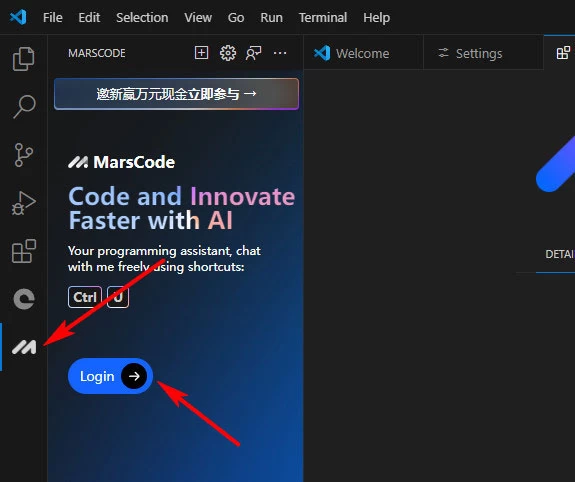
Task: Click the Chinese invite promotion banner
Action: (x=176, y=94)
